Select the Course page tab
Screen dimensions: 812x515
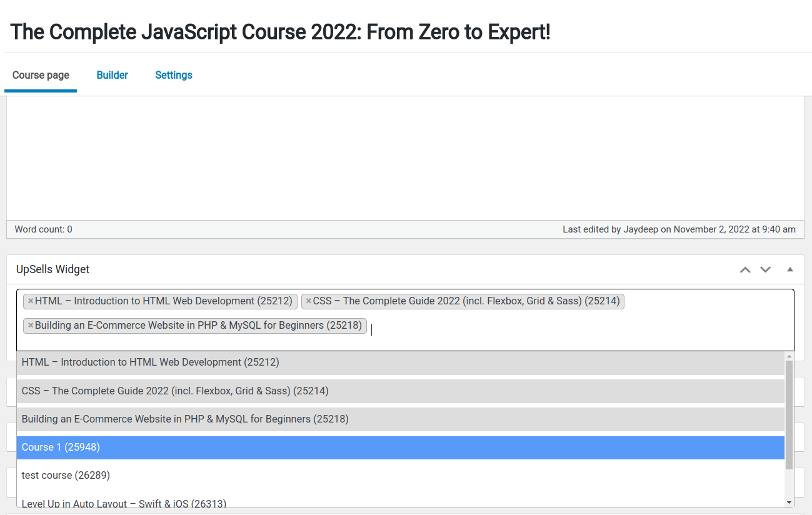pos(41,75)
